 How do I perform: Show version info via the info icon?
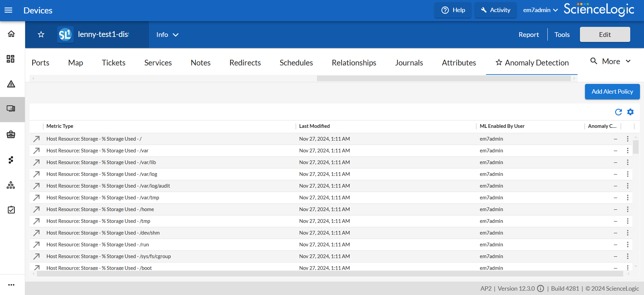(x=540, y=289)
